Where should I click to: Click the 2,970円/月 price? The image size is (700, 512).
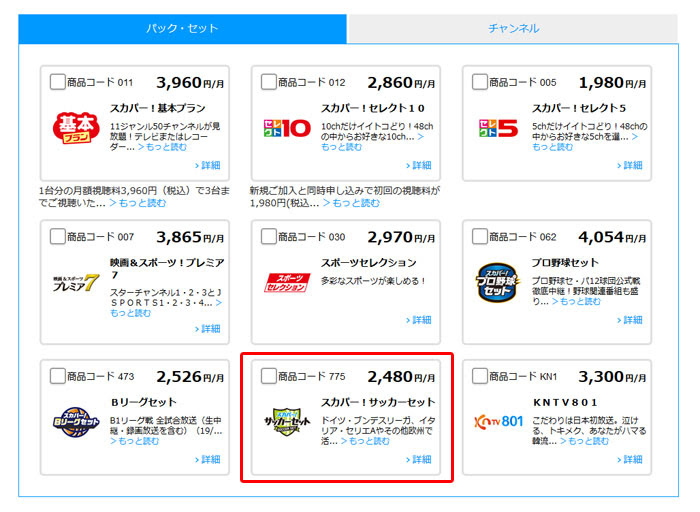click(401, 237)
